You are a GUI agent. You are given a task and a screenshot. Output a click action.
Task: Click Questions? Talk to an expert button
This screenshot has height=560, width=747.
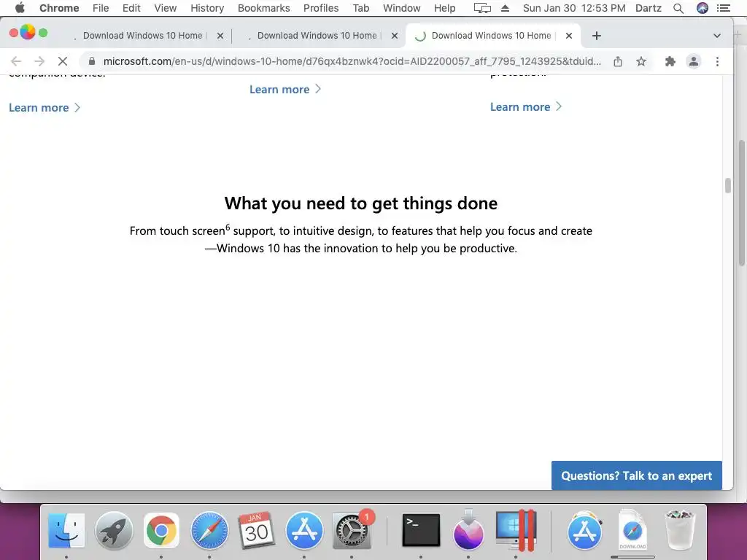click(x=636, y=475)
